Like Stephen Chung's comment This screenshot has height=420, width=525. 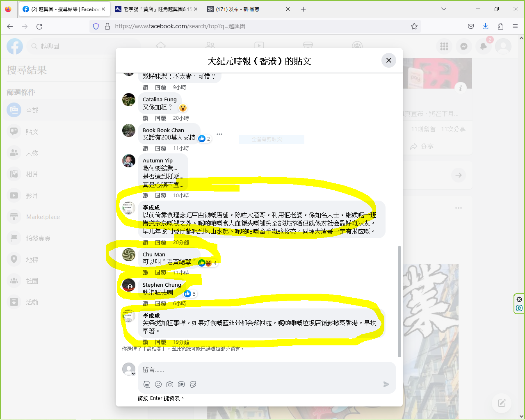click(x=145, y=304)
